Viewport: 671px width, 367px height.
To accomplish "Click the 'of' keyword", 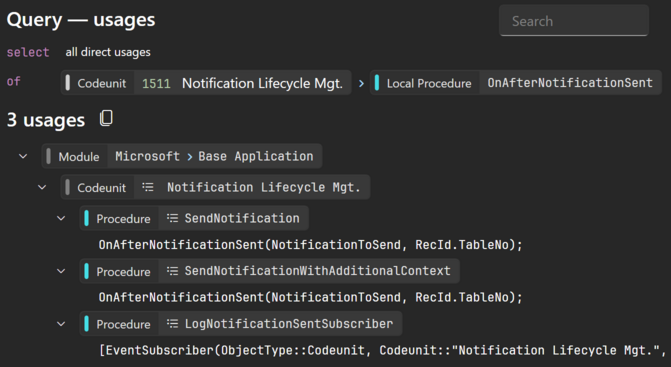I will (x=14, y=81).
